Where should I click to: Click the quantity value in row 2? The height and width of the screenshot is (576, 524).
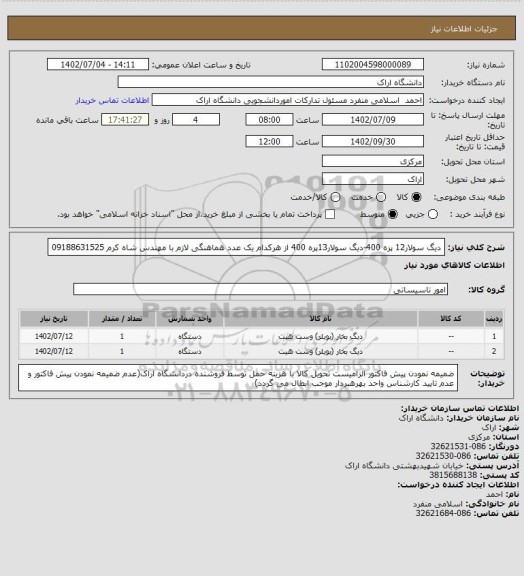122,351
